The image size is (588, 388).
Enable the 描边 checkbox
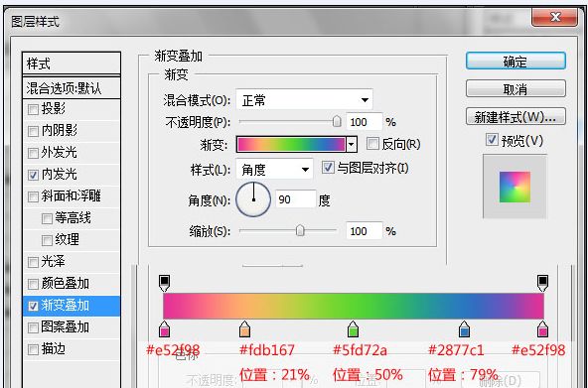click(33, 349)
